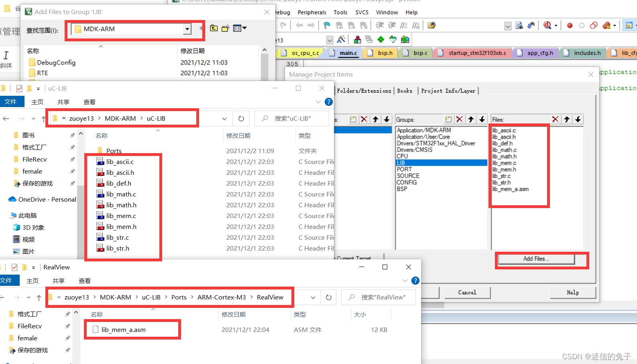This screenshot has width=637, height=364.
Task: Switch to Project Info/Layer tab
Action: 448,91
